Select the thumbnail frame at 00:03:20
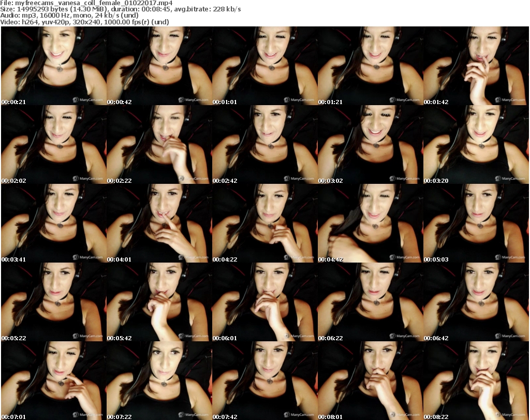Image resolution: width=530 pixels, height=420 pixels. coord(476,144)
